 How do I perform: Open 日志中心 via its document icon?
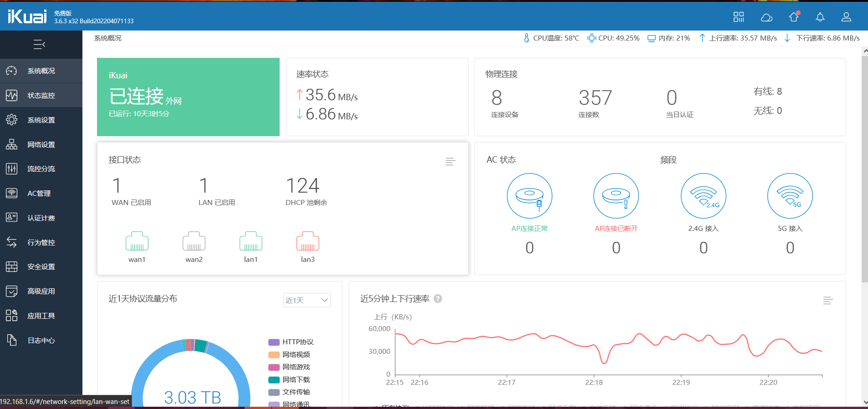[x=12, y=340]
